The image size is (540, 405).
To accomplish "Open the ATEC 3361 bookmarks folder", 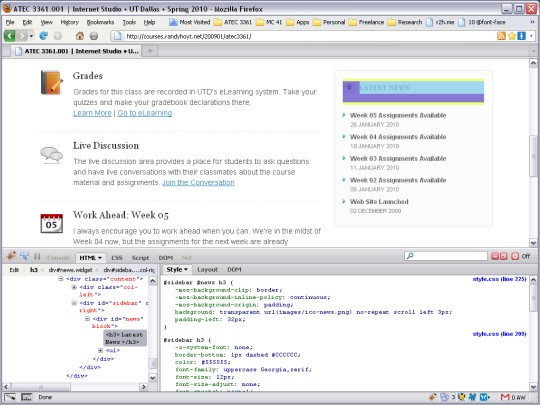I will (233, 22).
